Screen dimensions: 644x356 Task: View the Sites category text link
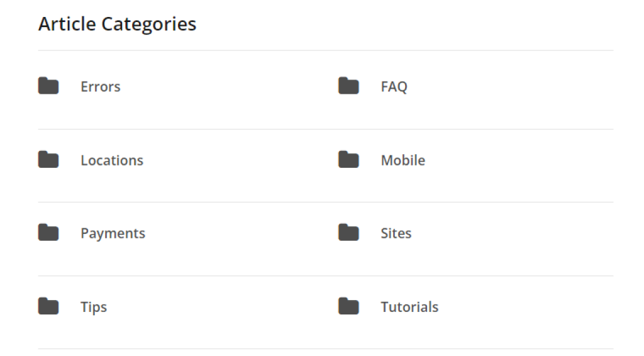[396, 233]
